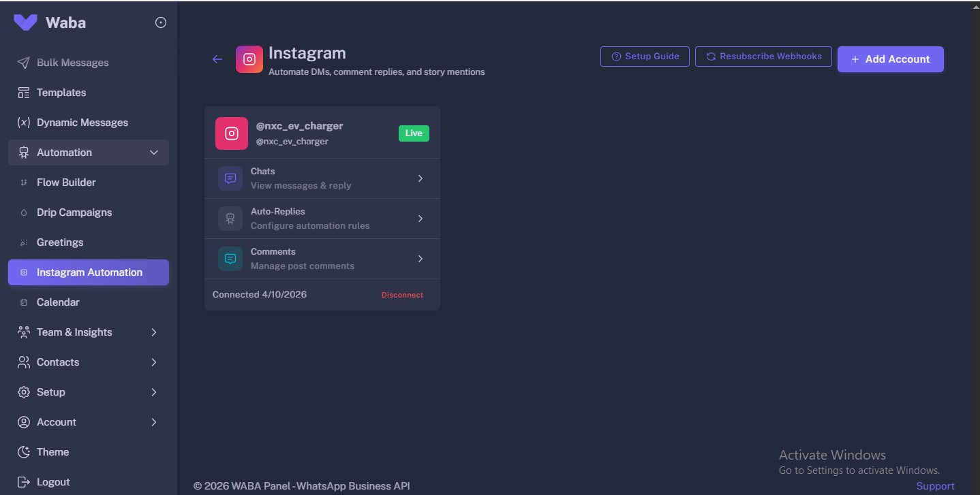Image resolution: width=980 pixels, height=495 pixels.
Task: Click the circular icon beside Waba logo
Action: coord(160,22)
